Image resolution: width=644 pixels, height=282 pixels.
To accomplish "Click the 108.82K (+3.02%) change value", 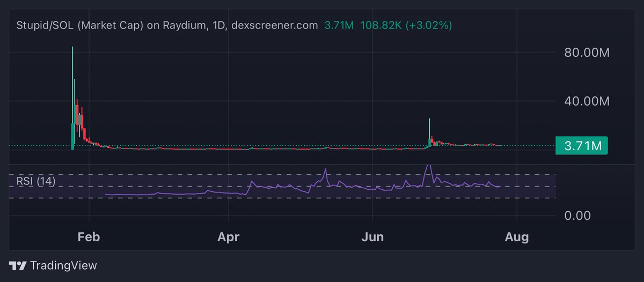I will pyautogui.click(x=405, y=25).
